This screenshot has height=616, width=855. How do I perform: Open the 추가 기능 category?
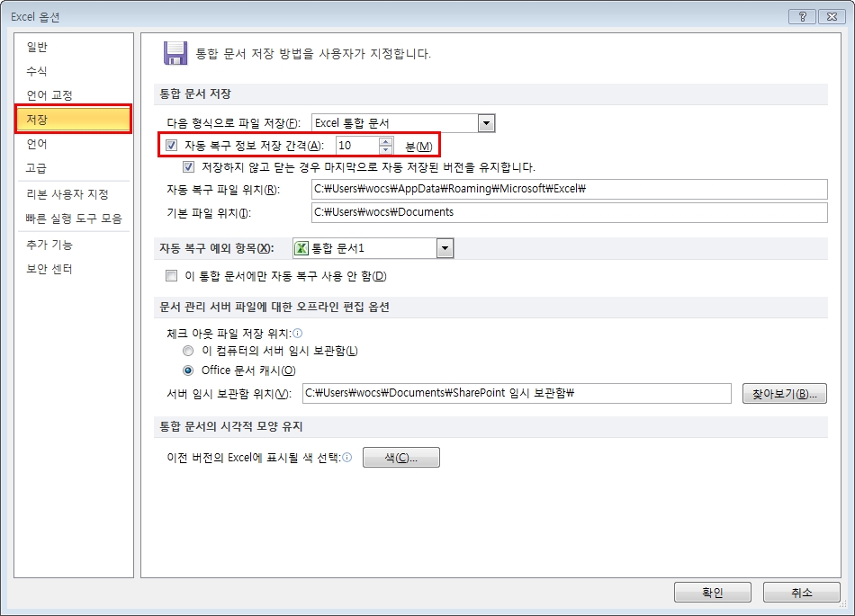coord(49,245)
